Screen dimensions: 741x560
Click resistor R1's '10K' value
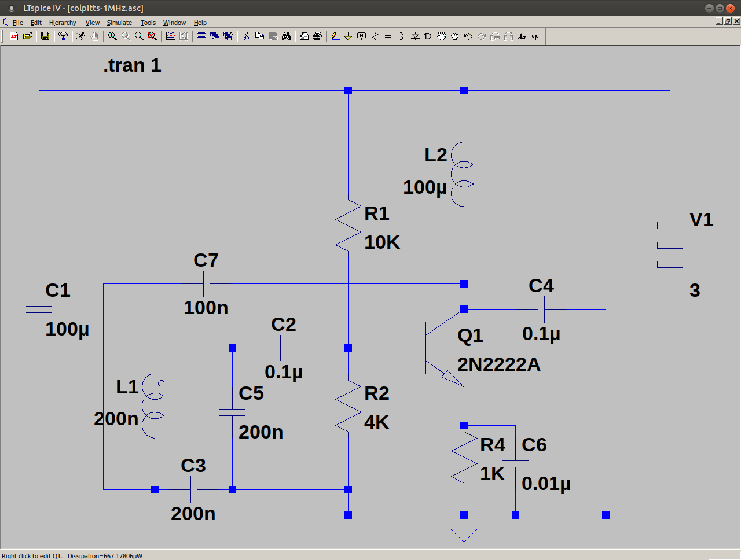click(x=382, y=242)
